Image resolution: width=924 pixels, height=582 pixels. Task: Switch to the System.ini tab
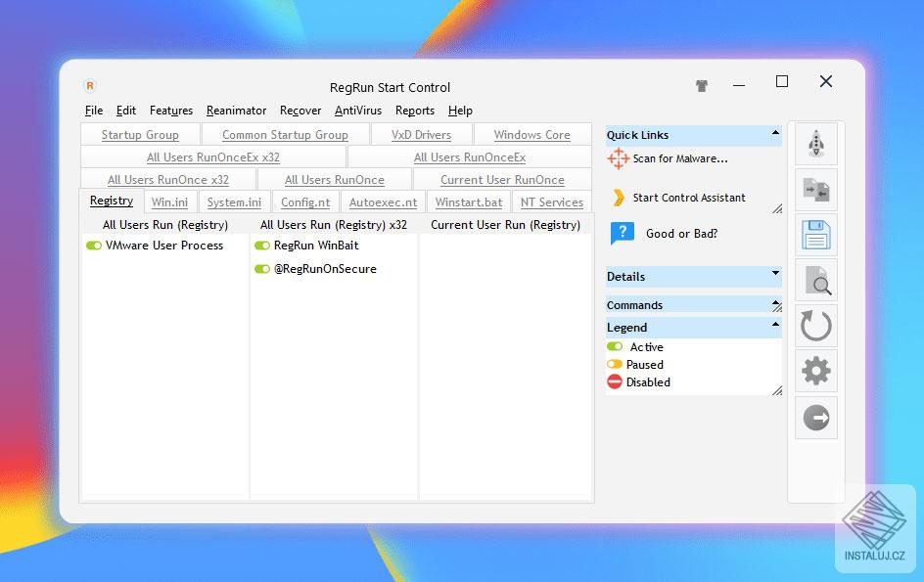click(234, 202)
